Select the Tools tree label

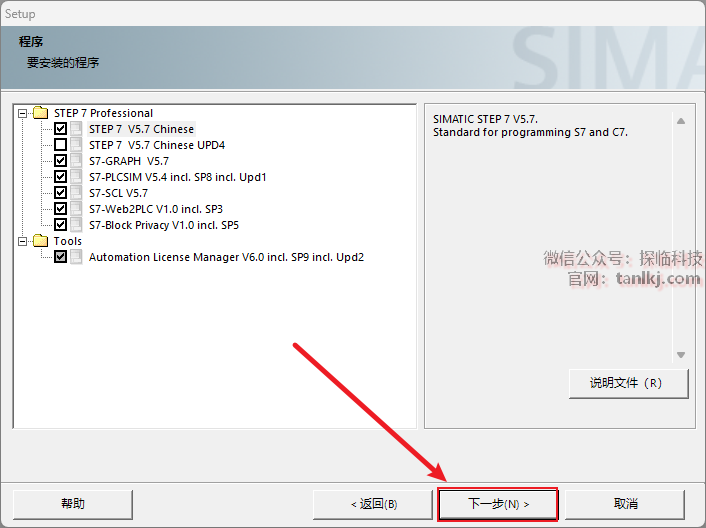(x=68, y=241)
